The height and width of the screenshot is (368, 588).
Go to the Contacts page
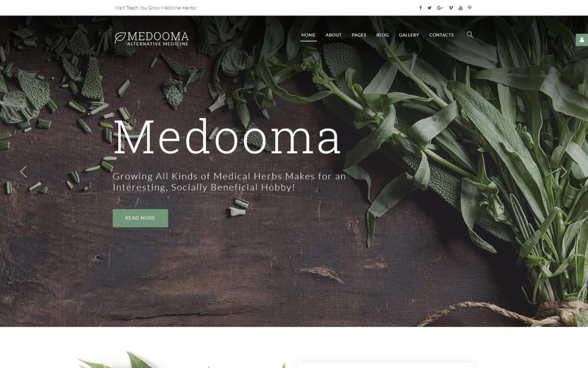pyautogui.click(x=441, y=35)
